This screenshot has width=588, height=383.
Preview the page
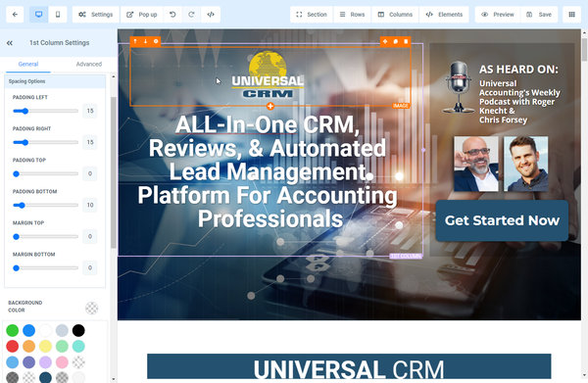pos(498,15)
